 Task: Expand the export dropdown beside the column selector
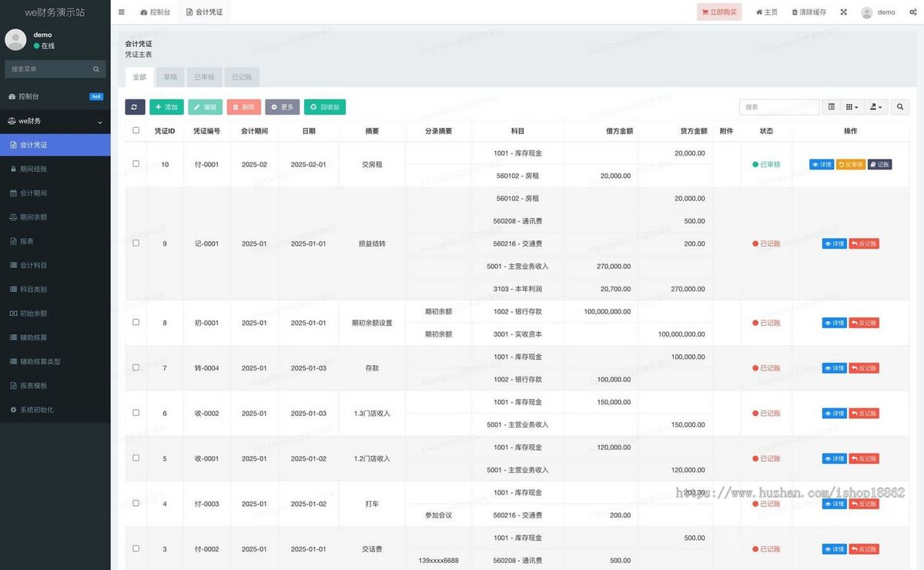tap(875, 106)
